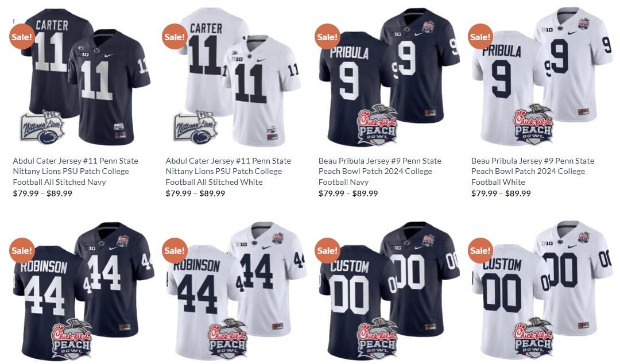620x364 pixels.
Task: Open navy Robinson #44 jersey image
Action: tap(82, 291)
